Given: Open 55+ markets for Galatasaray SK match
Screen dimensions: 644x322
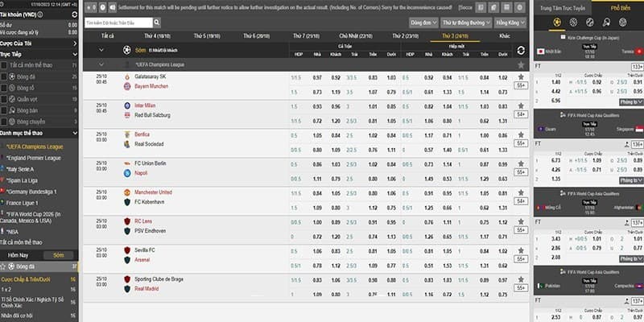Looking at the screenshot, I should [x=521, y=85].
